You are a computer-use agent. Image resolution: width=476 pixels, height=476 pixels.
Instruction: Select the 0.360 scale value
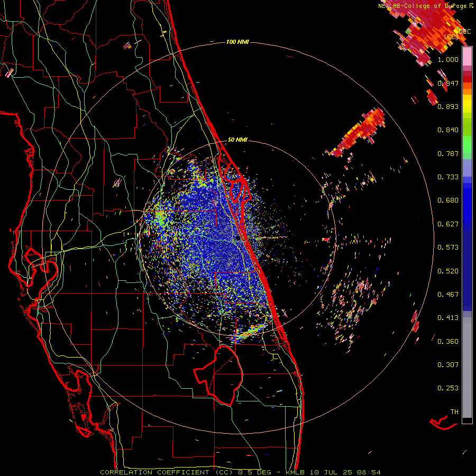point(448,342)
